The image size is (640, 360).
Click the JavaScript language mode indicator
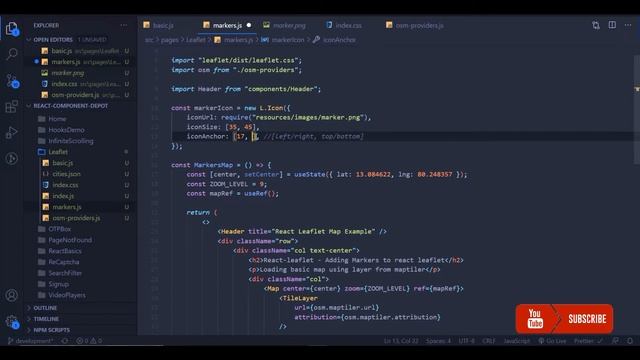click(516, 340)
